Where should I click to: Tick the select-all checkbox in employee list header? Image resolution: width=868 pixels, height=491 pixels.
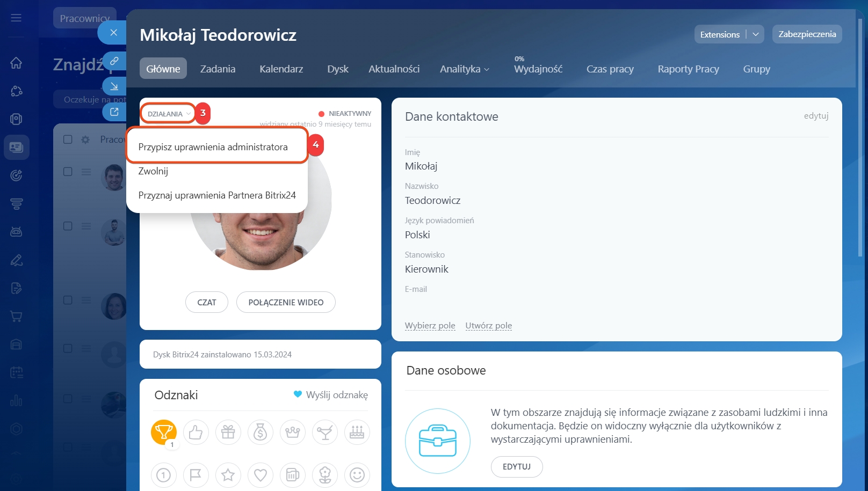click(x=68, y=140)
